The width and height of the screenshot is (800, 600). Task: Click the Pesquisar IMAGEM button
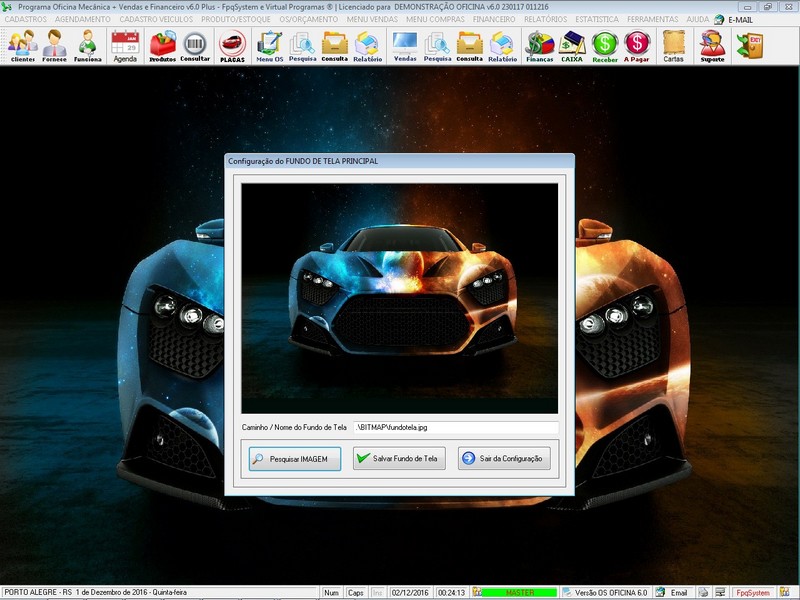pyautogui.click(x=295, y=459)
